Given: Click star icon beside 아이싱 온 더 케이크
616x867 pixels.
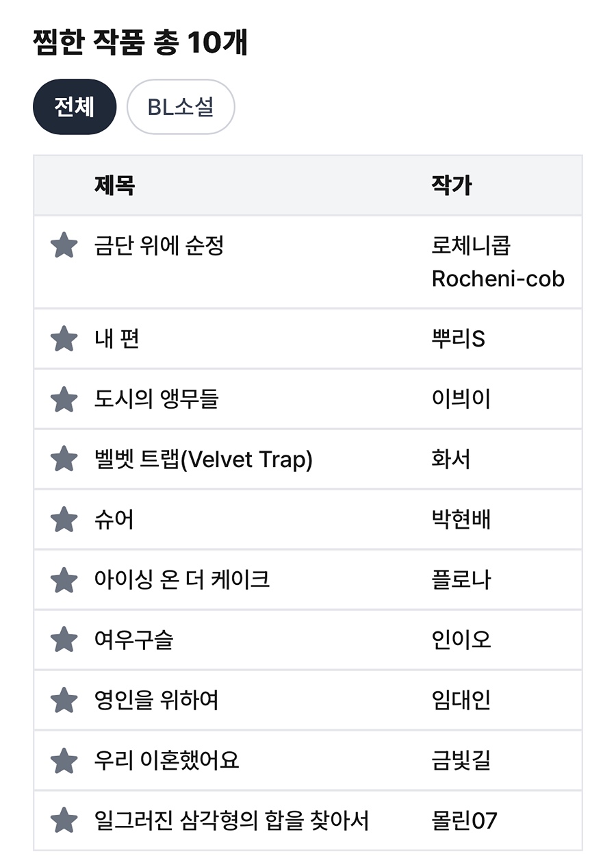Looking at the screenshot, I should tap(64, 579).
